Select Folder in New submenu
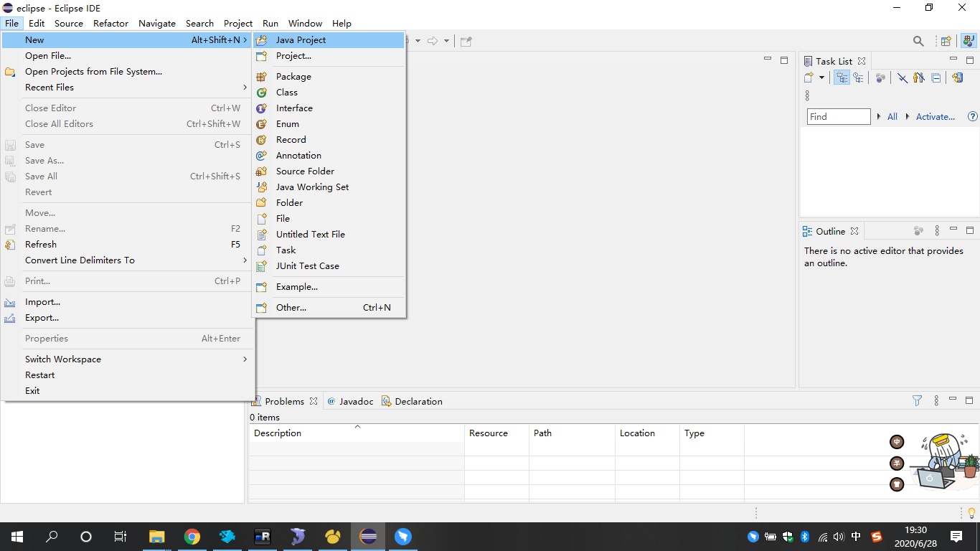Image resolution: width=980 pixels, height=551 pixels. point(329,203)
